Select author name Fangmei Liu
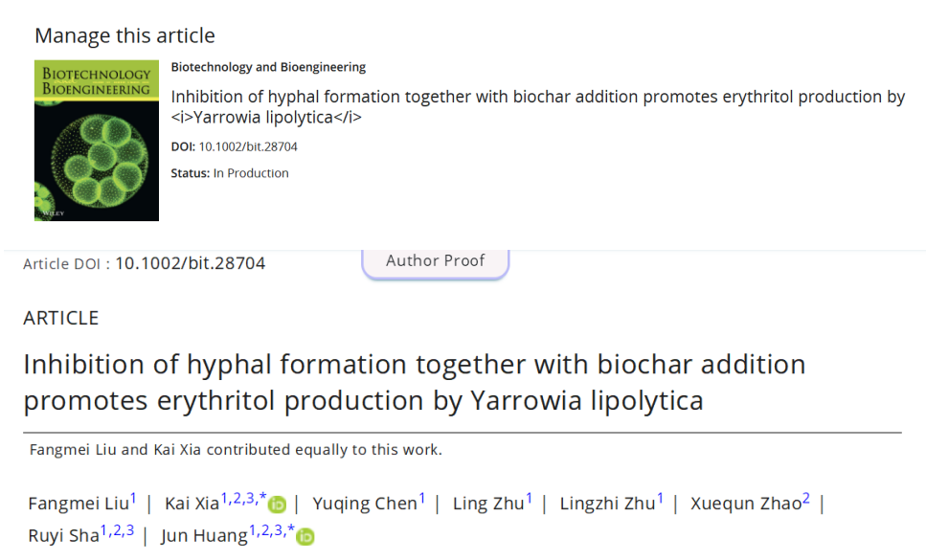926x560 pixels. [x=79, y=504]
